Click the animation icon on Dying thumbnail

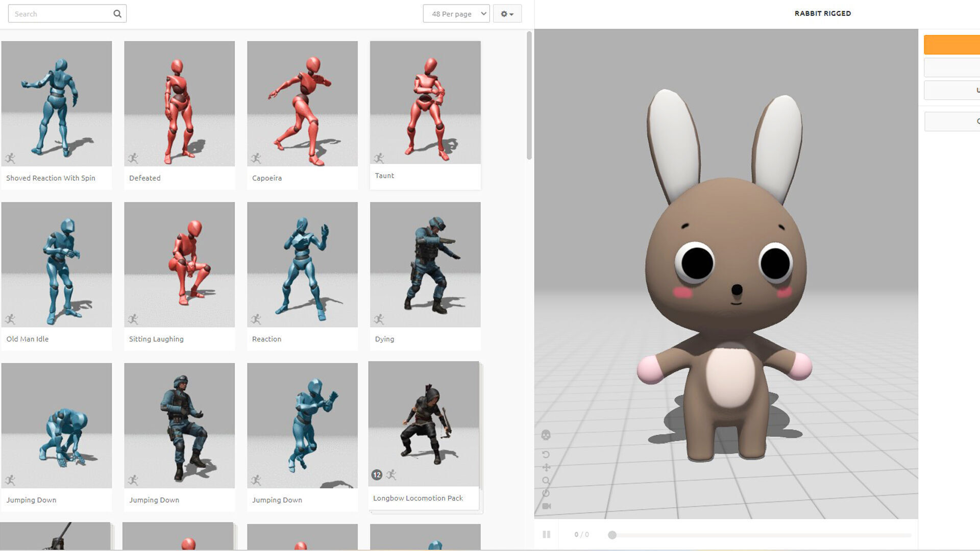(379, 319)
